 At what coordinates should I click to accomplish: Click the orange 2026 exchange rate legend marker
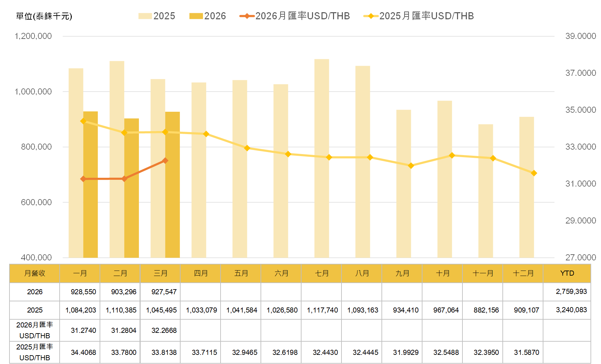[x=247, y=16]
